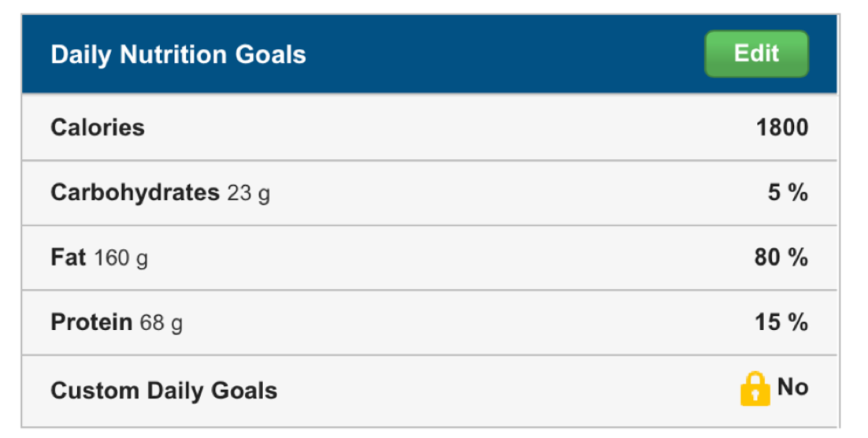Click the 15 % protein percentage

click(x=781, y=322)
